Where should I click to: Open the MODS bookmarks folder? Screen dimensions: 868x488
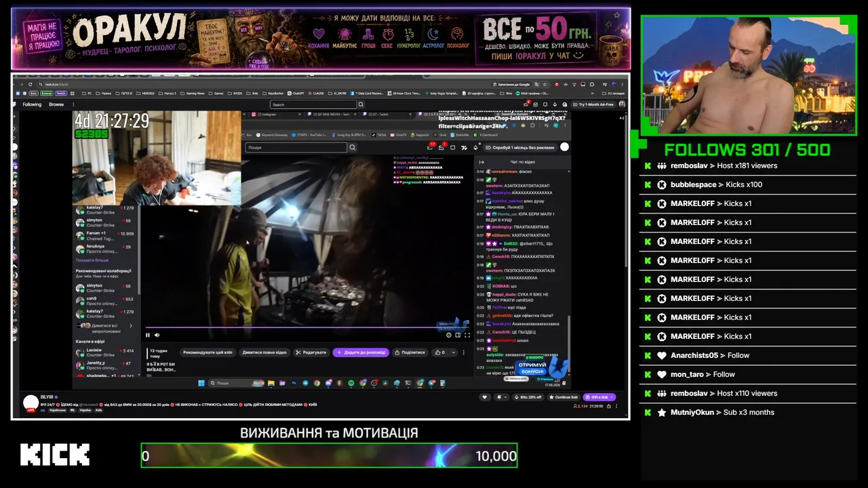click(x=236, y=93)
